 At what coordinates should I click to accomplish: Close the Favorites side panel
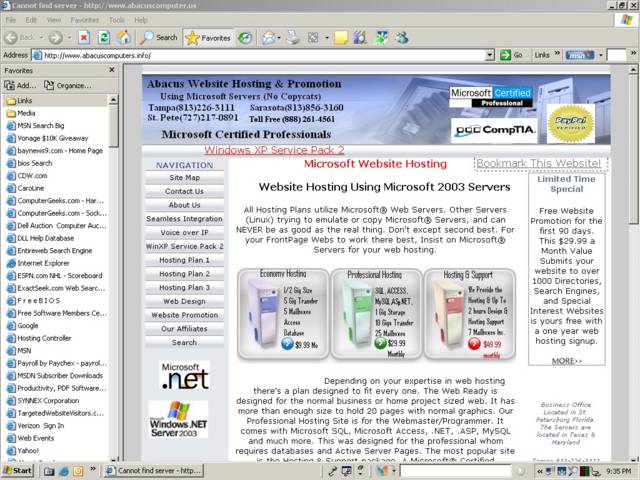coord(112,70)
